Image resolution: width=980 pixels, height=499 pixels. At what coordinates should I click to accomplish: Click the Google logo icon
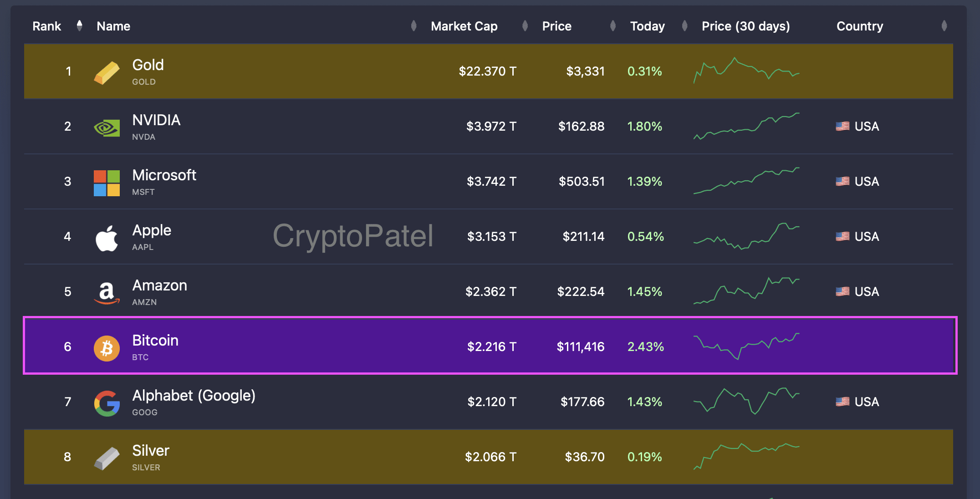point(107,403)
